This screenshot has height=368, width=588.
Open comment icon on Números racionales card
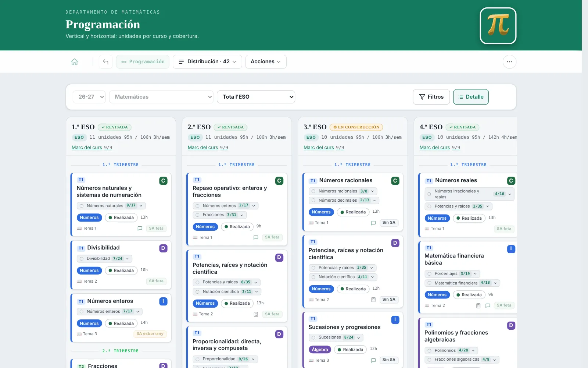[x=373, y=223]
